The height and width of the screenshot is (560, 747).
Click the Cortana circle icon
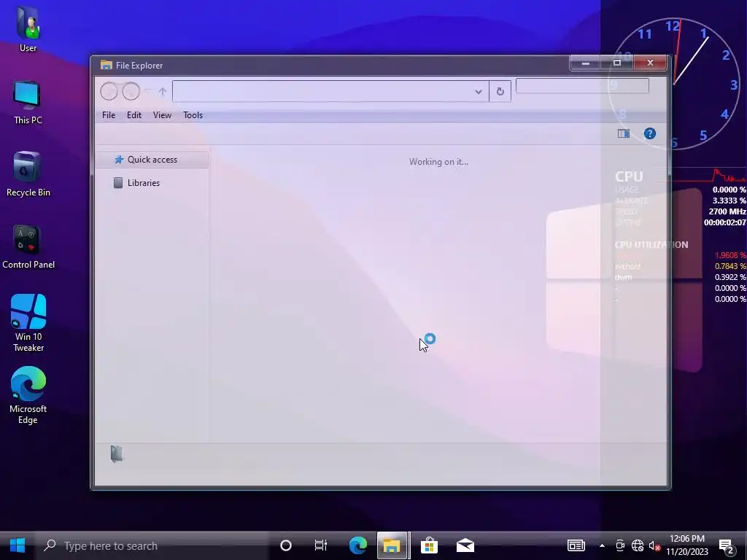[286, 545]
